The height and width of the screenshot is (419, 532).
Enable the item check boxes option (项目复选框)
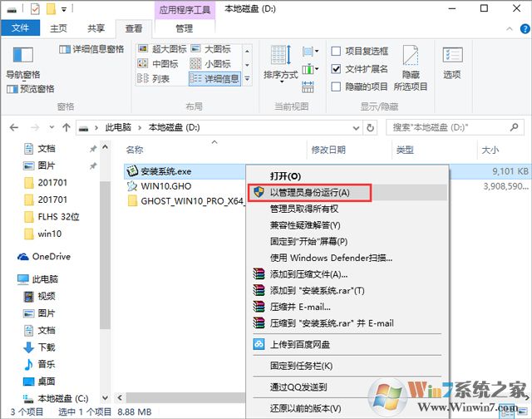[x=336, y=52]
